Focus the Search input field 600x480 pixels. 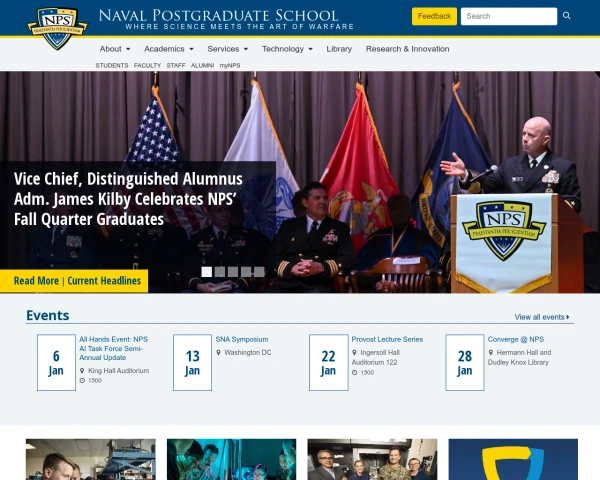pyautogui.click(x=509, y=16)
